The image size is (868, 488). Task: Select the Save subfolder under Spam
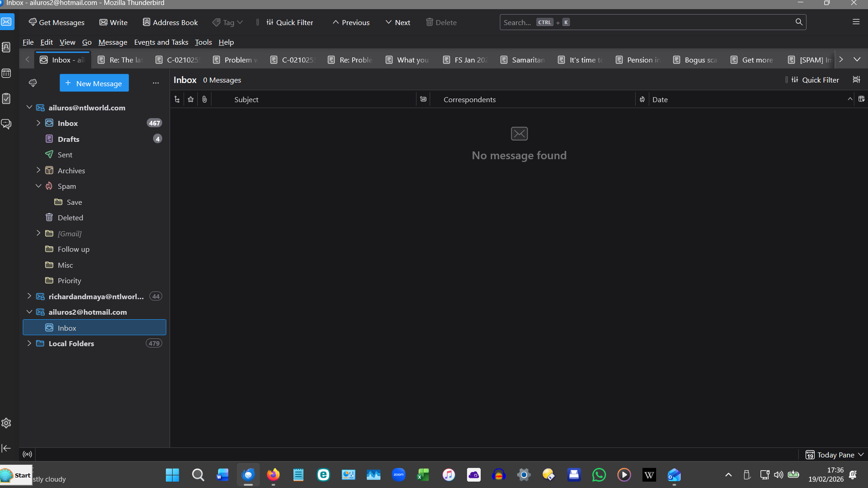94,202
